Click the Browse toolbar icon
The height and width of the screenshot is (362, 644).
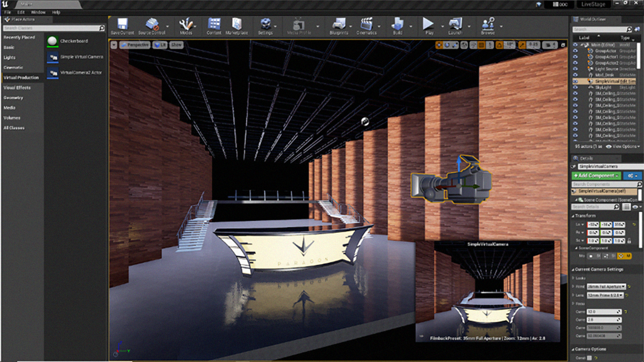coord(488,24)
